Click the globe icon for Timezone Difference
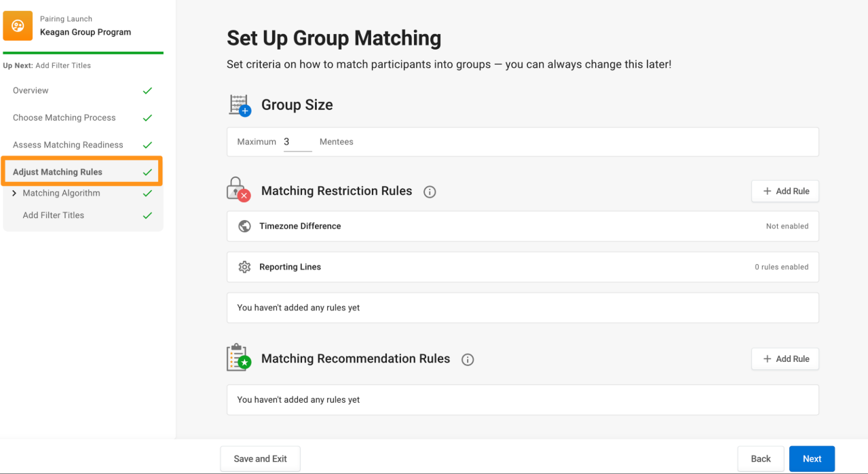 click(245, 226)
